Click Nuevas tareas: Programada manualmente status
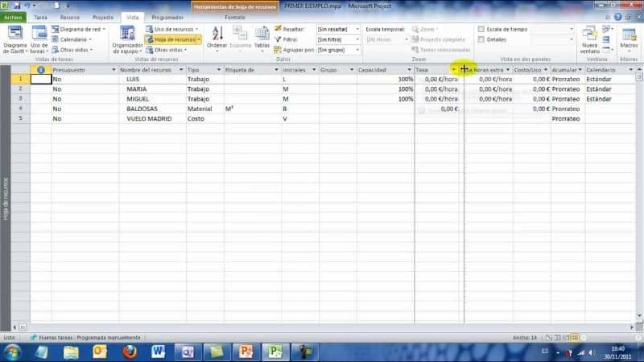644x362 pixels. (85, 337)
